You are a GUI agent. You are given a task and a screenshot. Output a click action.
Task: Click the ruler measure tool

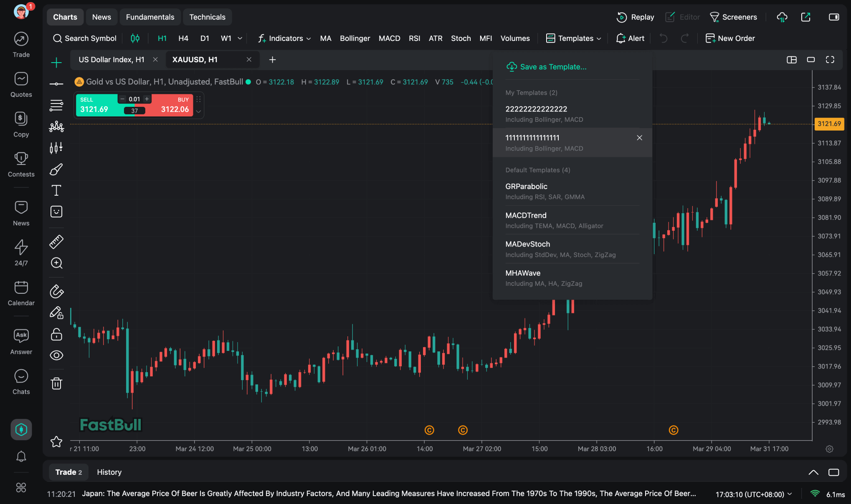coord(56,242)
